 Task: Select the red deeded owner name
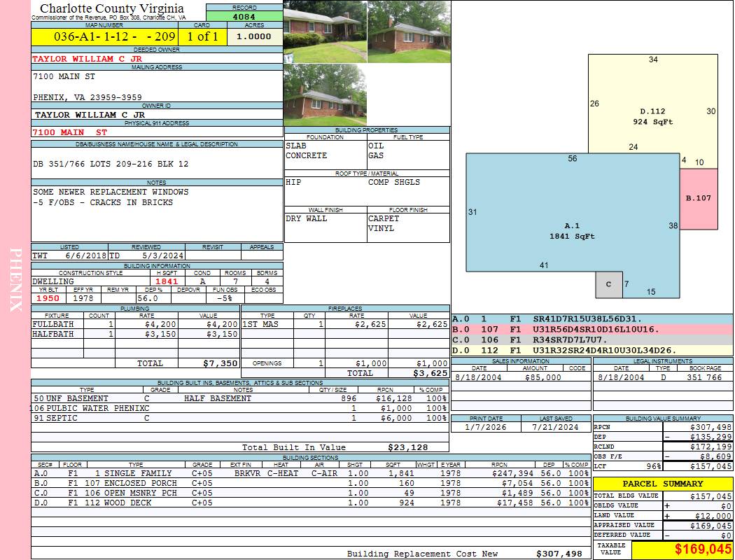pos(87,59)
